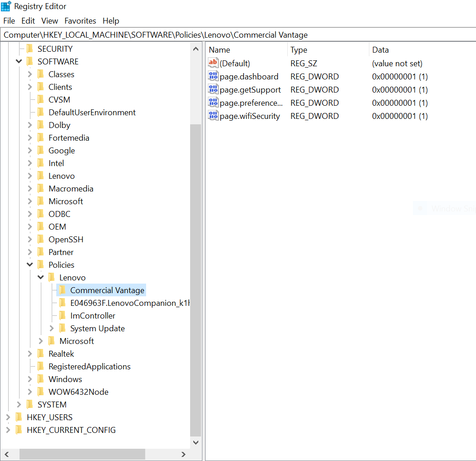Viewport: 476px width, 461px height.
Task: Click the SOFTWARE folder icon
Action: 30,61
